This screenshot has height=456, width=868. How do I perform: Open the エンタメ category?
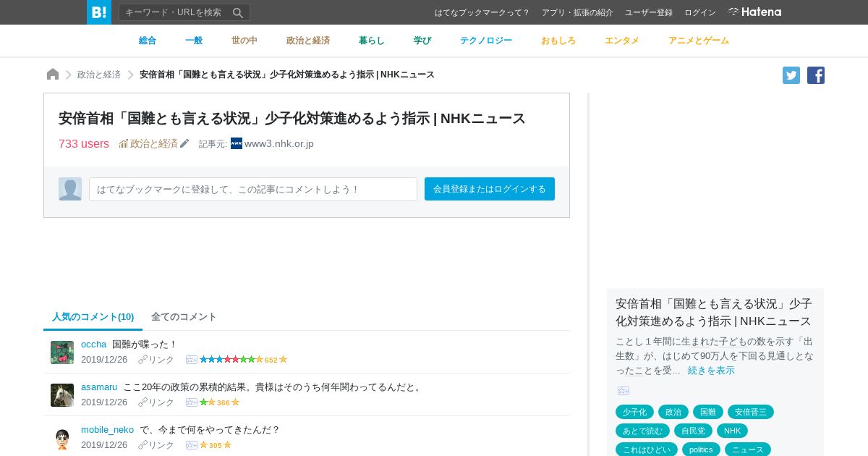pyautogui.click(x=622, y=41)
